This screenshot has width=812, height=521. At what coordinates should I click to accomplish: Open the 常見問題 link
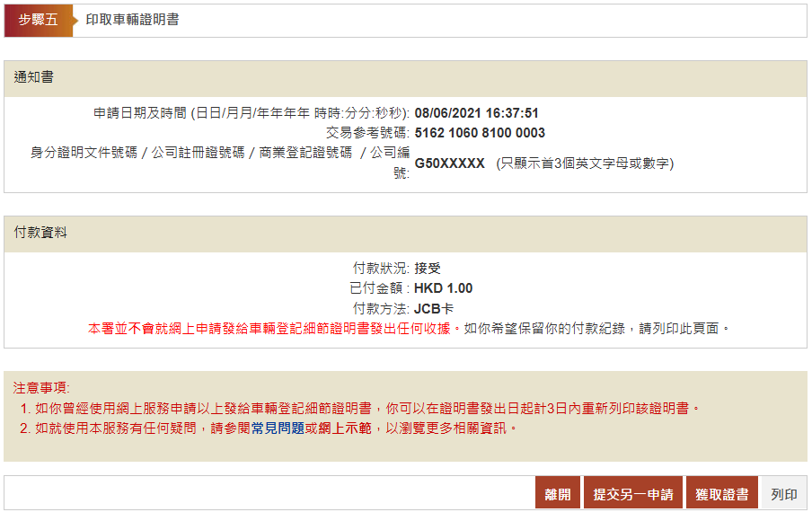pyautogui.click(x=278, y=428)
